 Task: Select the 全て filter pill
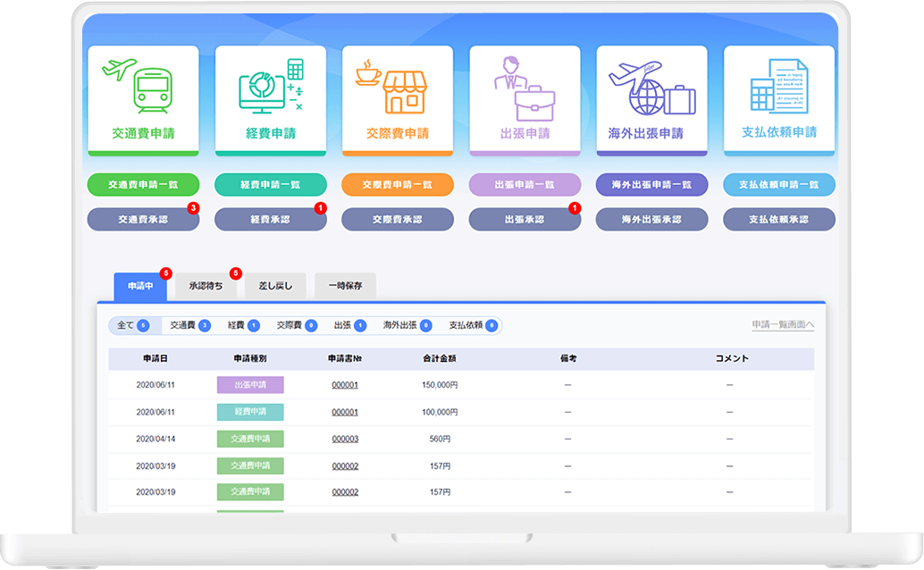point(132,326)
